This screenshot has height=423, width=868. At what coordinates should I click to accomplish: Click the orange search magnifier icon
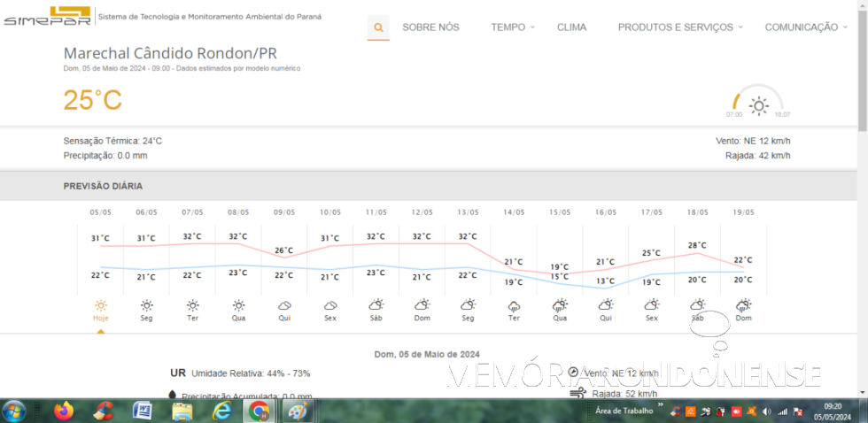[x=378, y=27]
